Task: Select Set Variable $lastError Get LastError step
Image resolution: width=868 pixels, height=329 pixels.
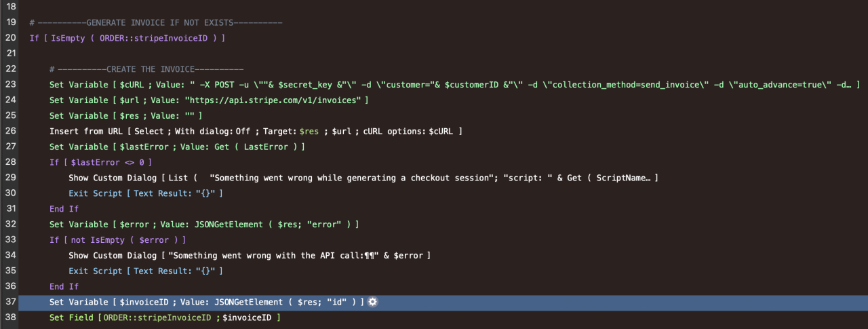Action: (x=176, y=146)
